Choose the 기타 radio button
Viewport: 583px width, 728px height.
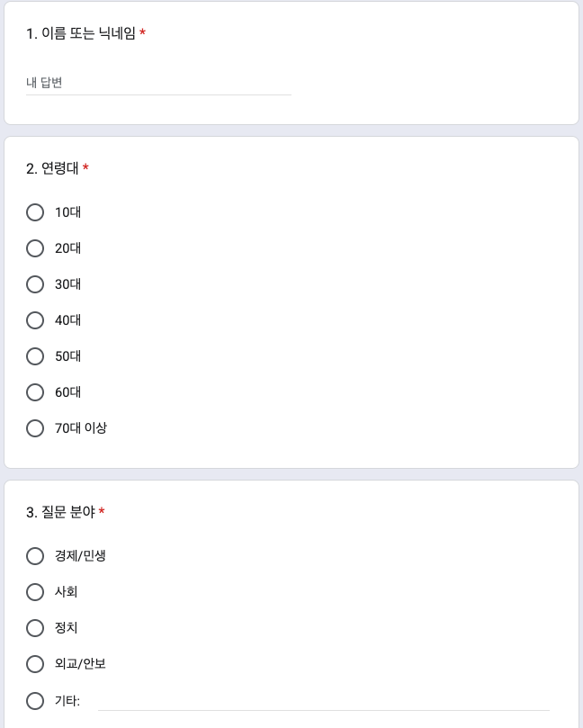click(x=35, y=701)
